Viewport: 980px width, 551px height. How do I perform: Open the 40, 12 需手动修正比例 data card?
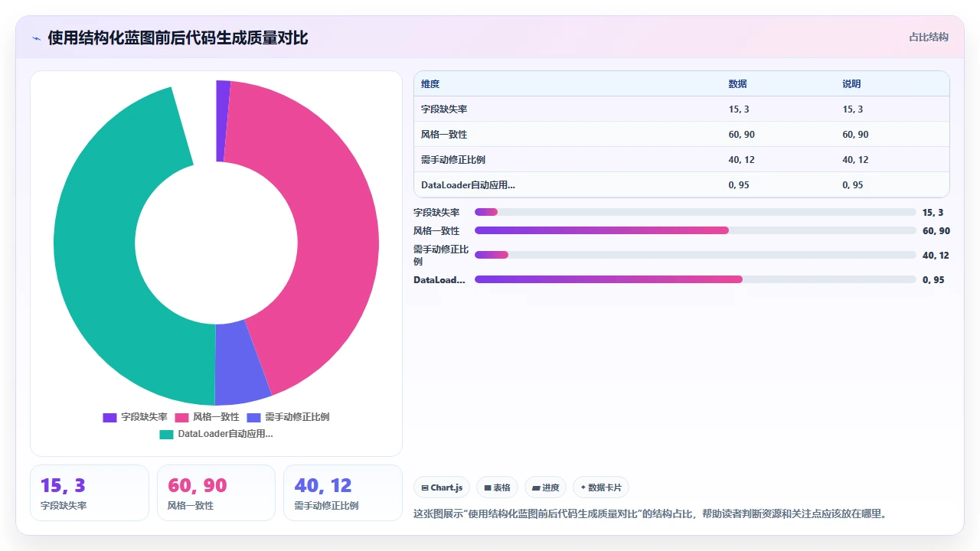click(343, 493)
